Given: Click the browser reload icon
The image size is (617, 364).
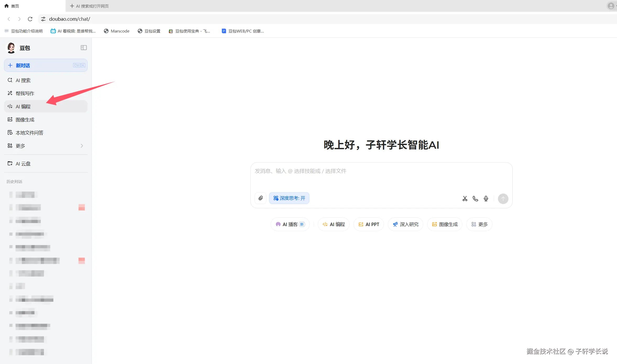Looking at the screenshot, I should (x=30, y=19).
